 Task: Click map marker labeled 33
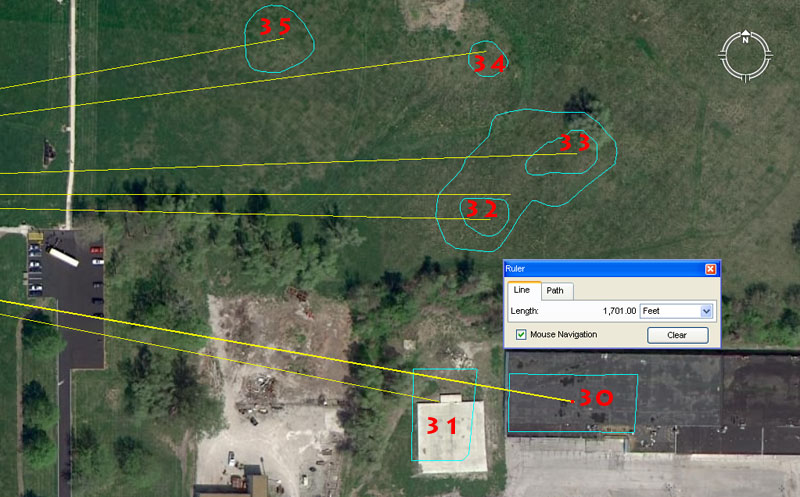click(x=574, y=144)
